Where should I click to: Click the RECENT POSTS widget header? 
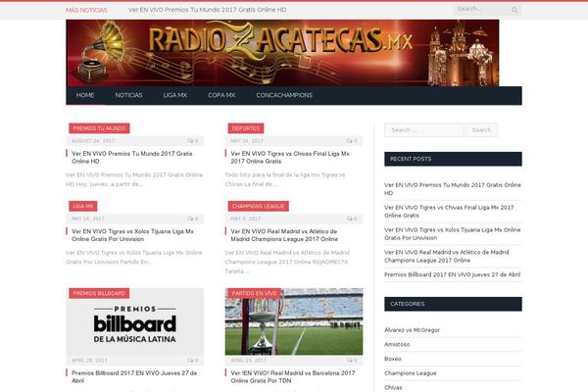tap(453, 159)
